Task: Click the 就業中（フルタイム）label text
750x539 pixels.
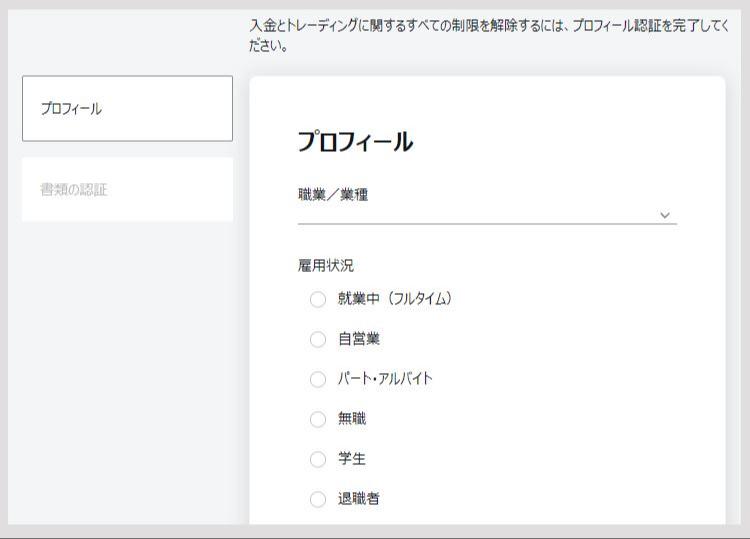Action: [395, 299]
